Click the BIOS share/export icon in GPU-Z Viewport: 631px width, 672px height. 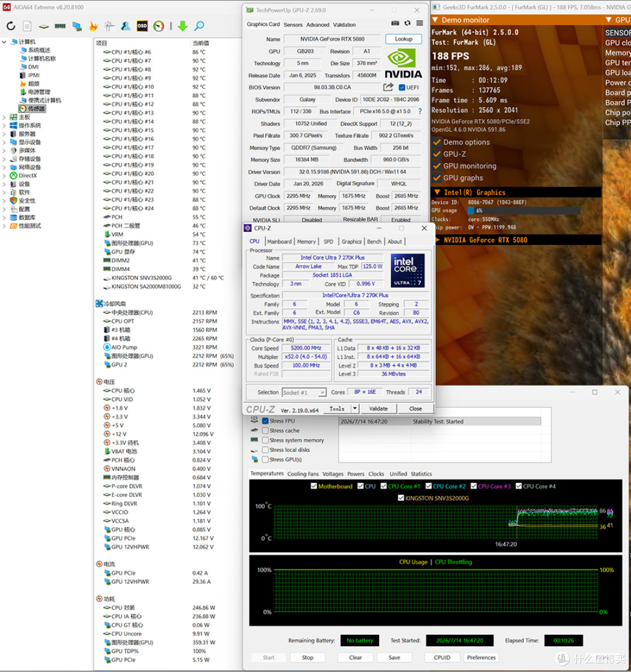point(388,87)
